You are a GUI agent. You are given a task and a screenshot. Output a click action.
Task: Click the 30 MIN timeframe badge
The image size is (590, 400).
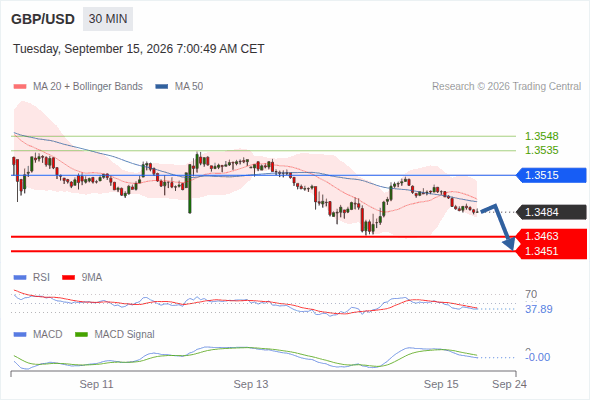pyautogui.click(x=108, y=19)
